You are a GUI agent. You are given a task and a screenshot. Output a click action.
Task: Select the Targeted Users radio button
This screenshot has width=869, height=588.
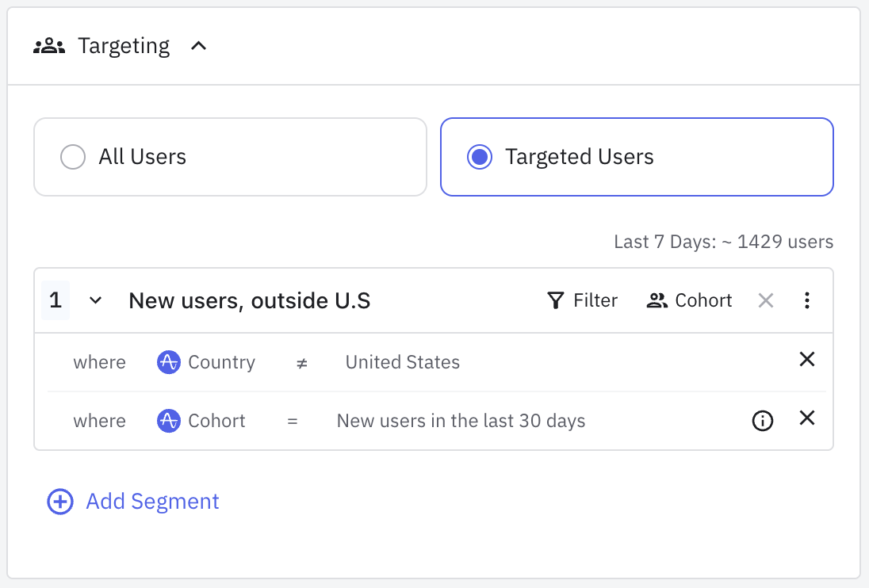479,157
